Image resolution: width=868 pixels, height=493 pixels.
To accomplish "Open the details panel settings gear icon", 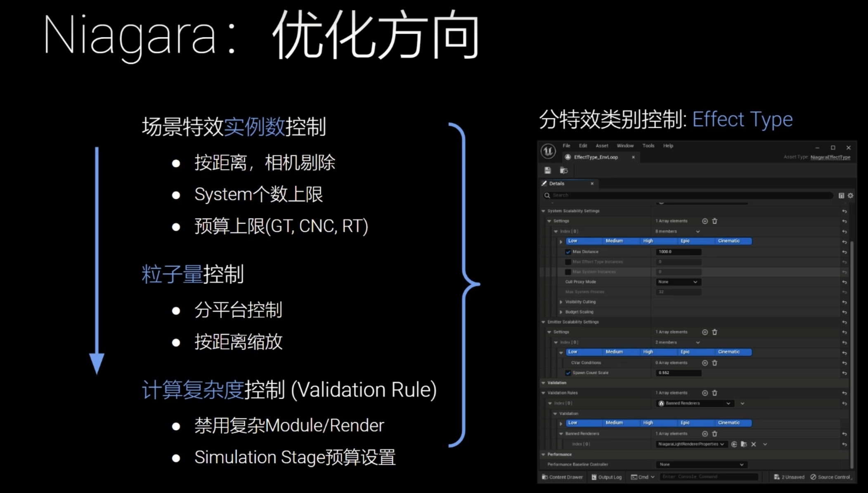I will click(851, 196).
